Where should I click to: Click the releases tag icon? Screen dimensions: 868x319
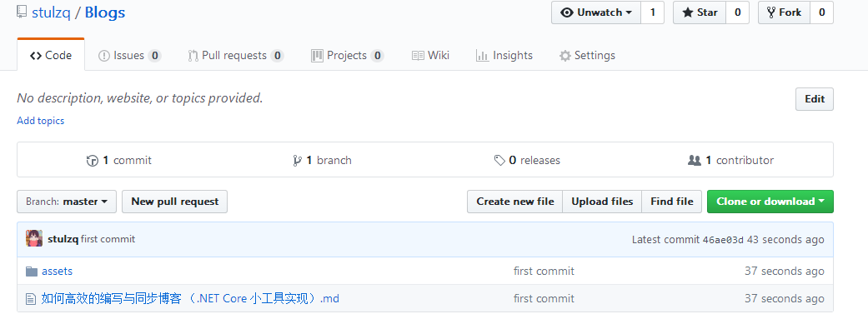(499, 160)
